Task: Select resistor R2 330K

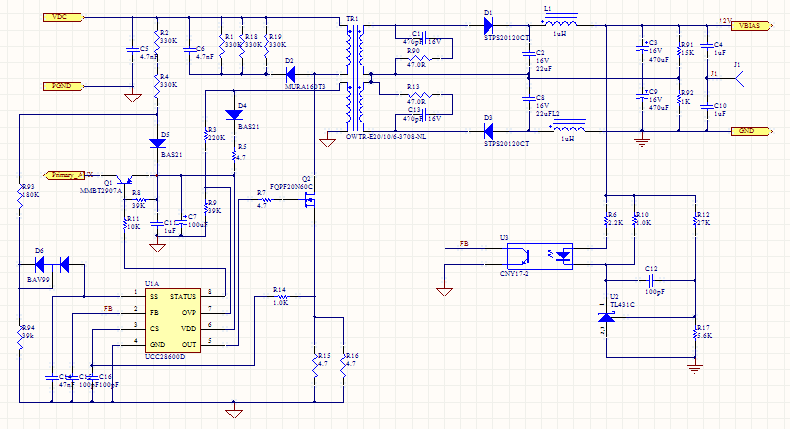Action: click(157, 41)
